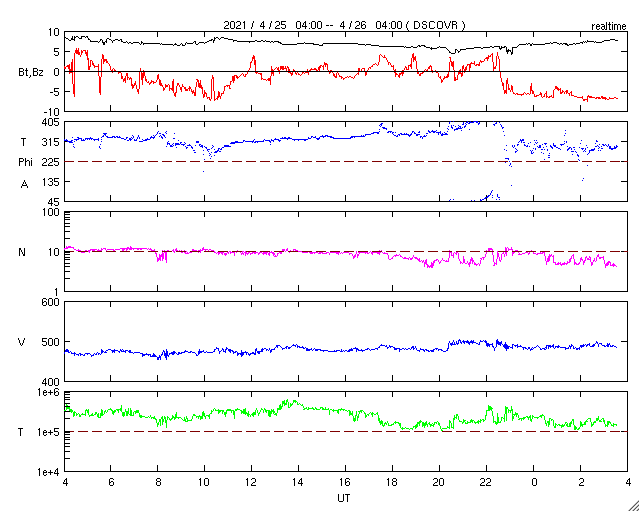Click the '1e+5' temperature tick label
The height and width of the screenshot is (512, 640).
[x=48, y=432]
